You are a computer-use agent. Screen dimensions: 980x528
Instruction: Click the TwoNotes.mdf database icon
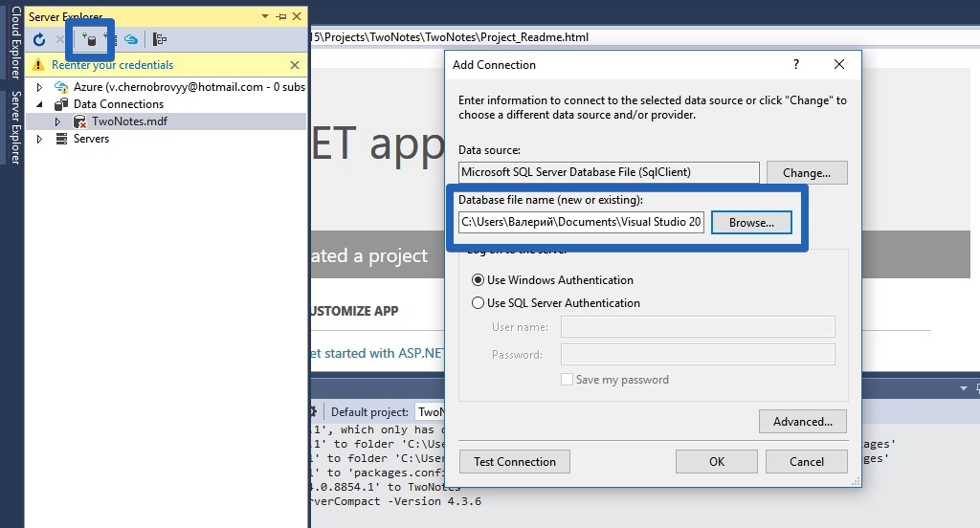point(79,121)
